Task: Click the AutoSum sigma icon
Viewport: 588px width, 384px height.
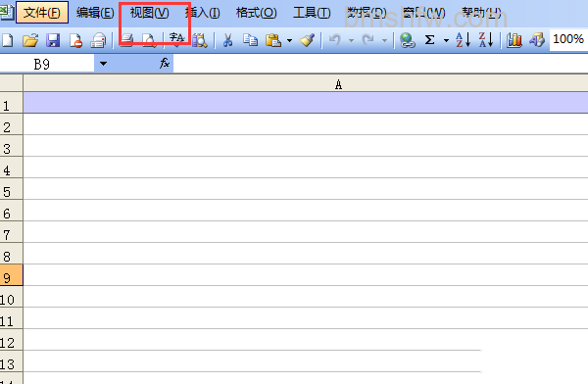Action: pos(430,40)
